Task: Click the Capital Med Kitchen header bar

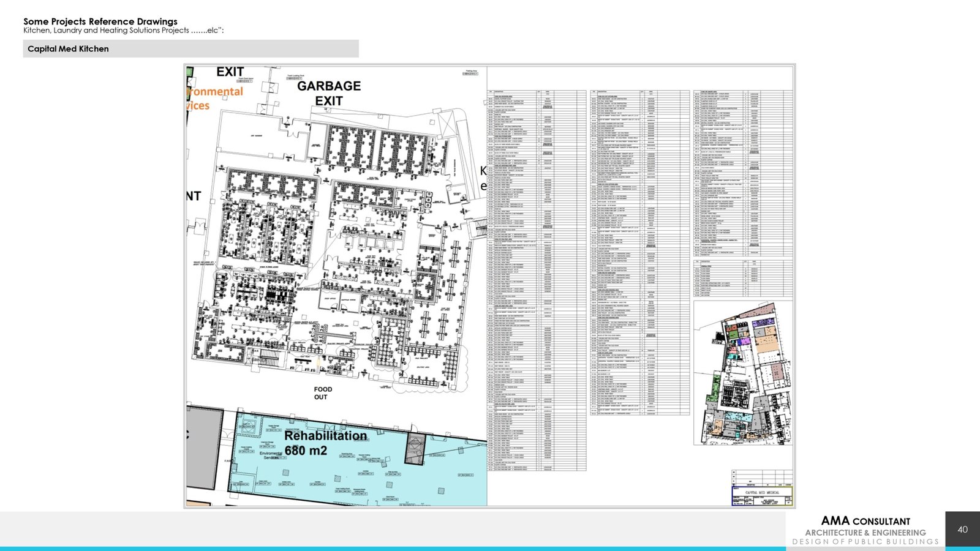Action: pyautogui.click(x=190, y=49)
